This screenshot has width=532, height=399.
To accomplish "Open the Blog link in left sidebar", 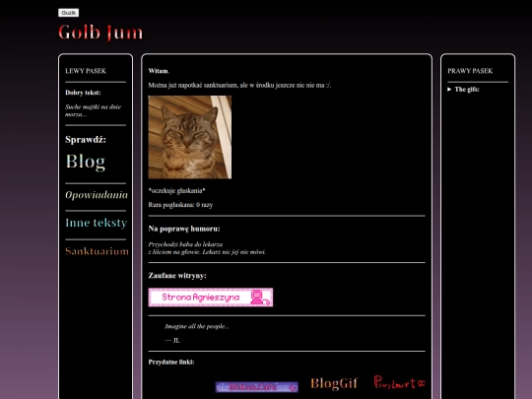I will click(x=86, y=162).
